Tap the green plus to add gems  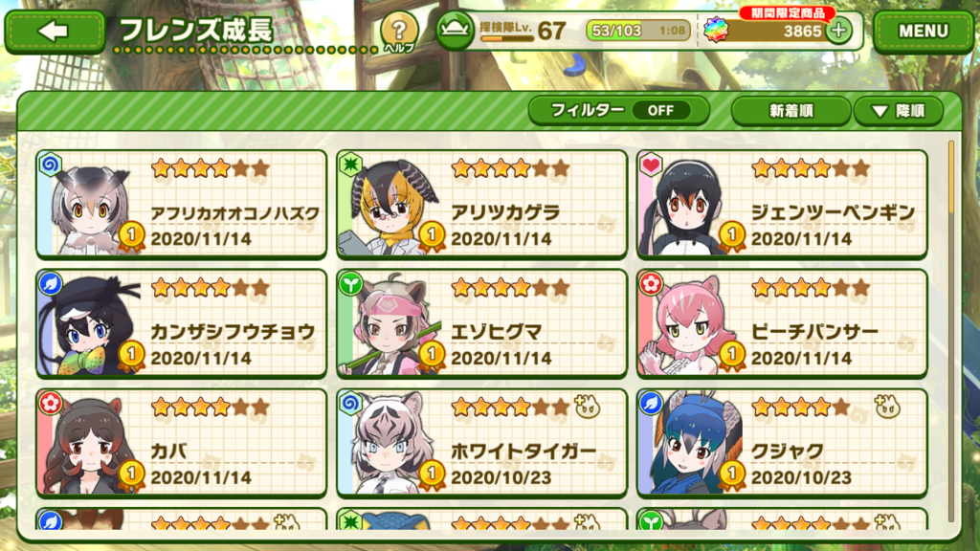tap(838, 30)
